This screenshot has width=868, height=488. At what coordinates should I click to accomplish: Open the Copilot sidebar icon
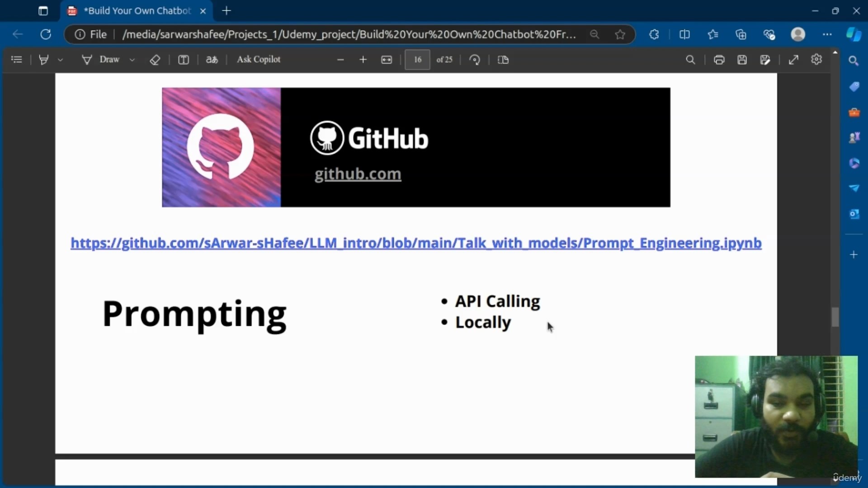854,34
